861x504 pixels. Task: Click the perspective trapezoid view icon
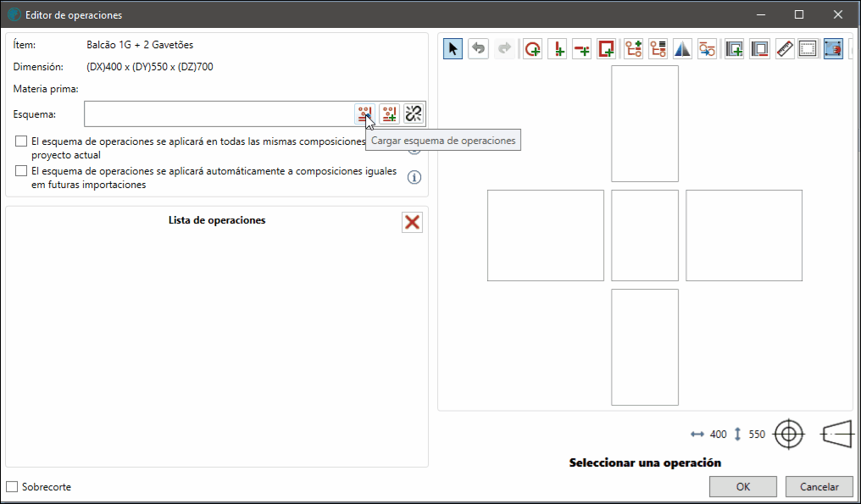click(836, 435)
